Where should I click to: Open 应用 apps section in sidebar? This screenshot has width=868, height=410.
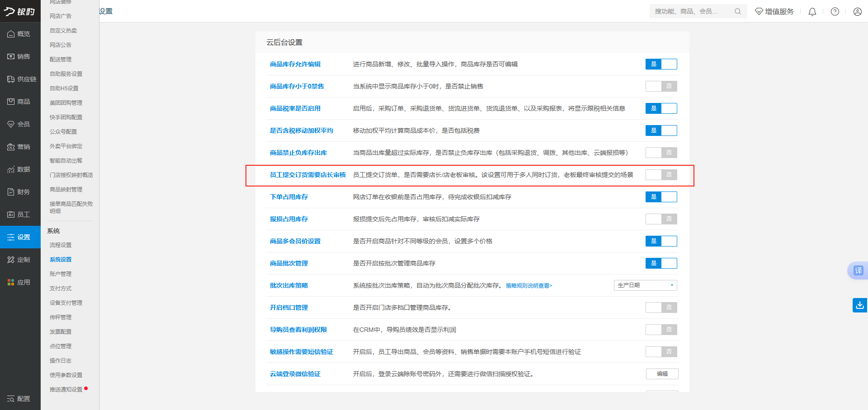tap(20, 282)
